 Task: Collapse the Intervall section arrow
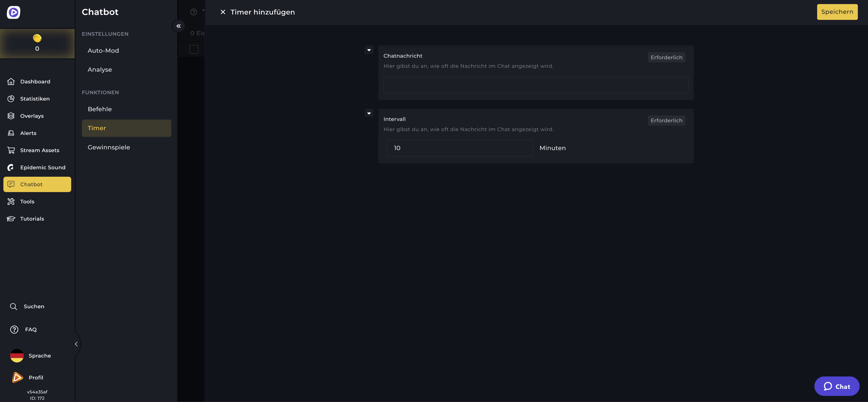[369, 113]
